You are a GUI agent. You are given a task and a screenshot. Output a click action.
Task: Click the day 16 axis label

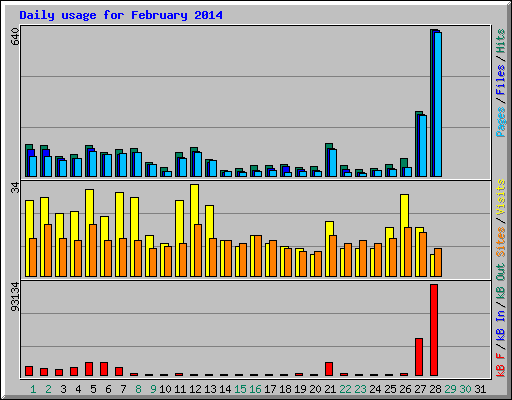coord(255,389)
